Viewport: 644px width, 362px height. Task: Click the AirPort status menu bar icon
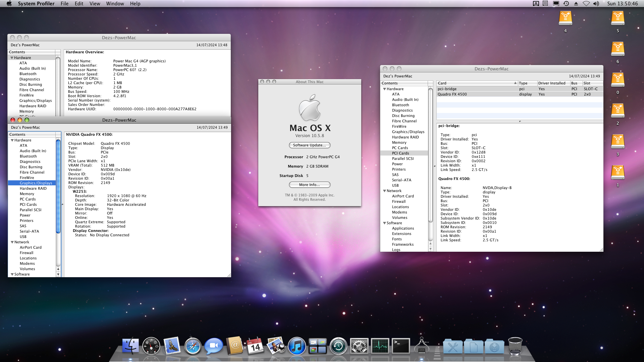586,4
